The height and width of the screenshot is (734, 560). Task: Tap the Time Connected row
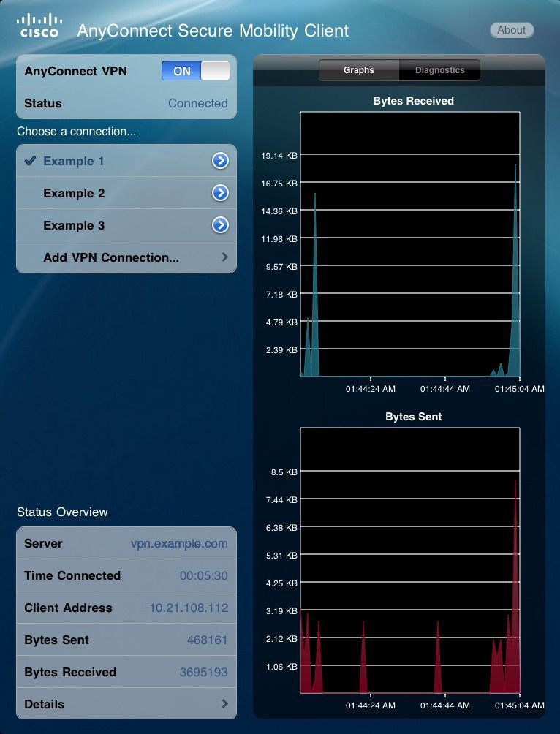(x=126, y=575)
